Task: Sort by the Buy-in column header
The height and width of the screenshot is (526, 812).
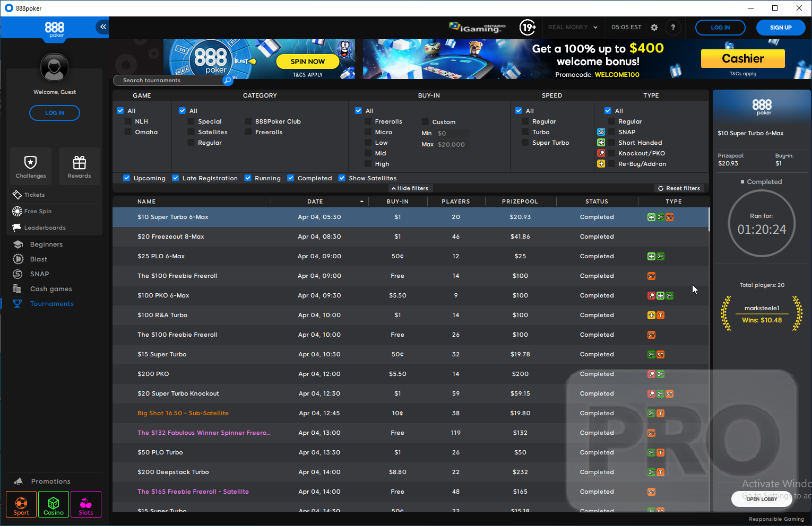Action: click(398, 201)
